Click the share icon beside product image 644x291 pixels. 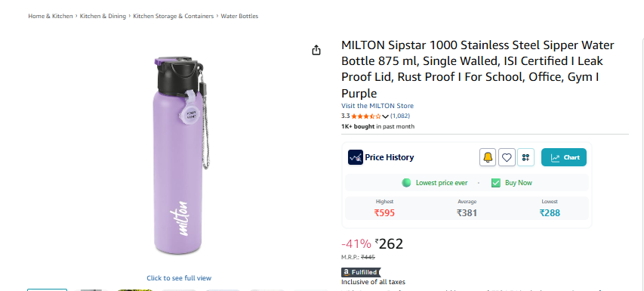[316, 50]
